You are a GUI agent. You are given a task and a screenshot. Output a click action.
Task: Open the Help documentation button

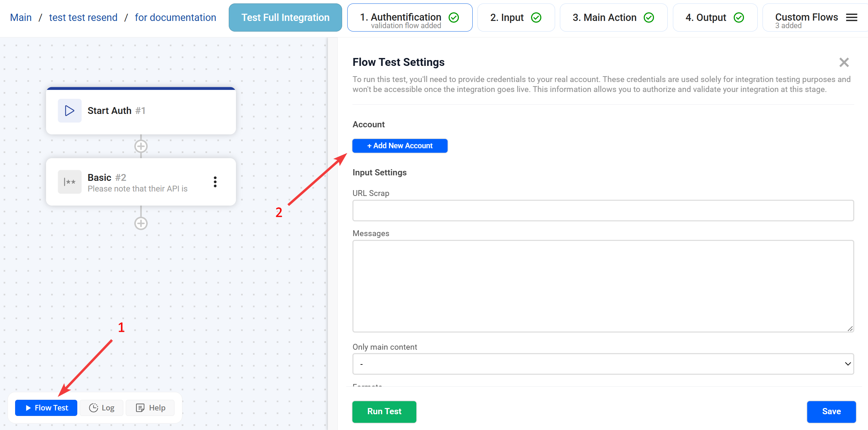pos(150,408)
